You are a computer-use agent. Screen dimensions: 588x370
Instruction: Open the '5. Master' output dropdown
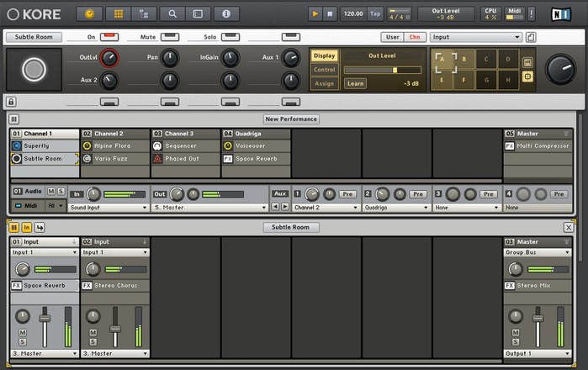click(x=210, y=208)
